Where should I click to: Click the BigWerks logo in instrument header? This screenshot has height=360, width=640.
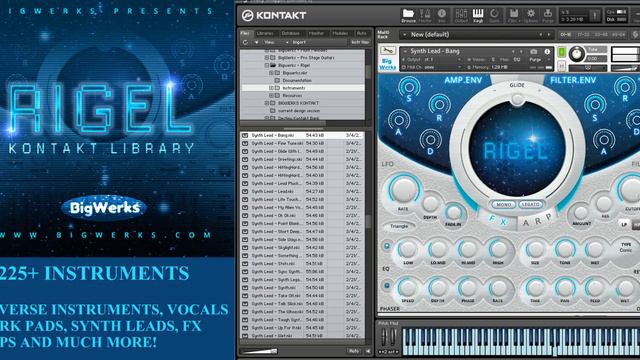(387, 64)
